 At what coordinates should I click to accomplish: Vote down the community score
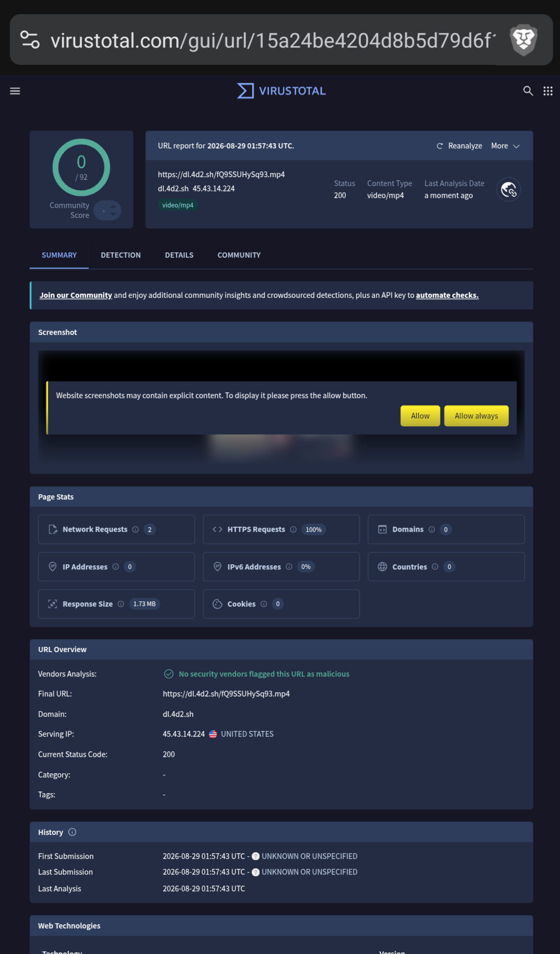point(113,214)
